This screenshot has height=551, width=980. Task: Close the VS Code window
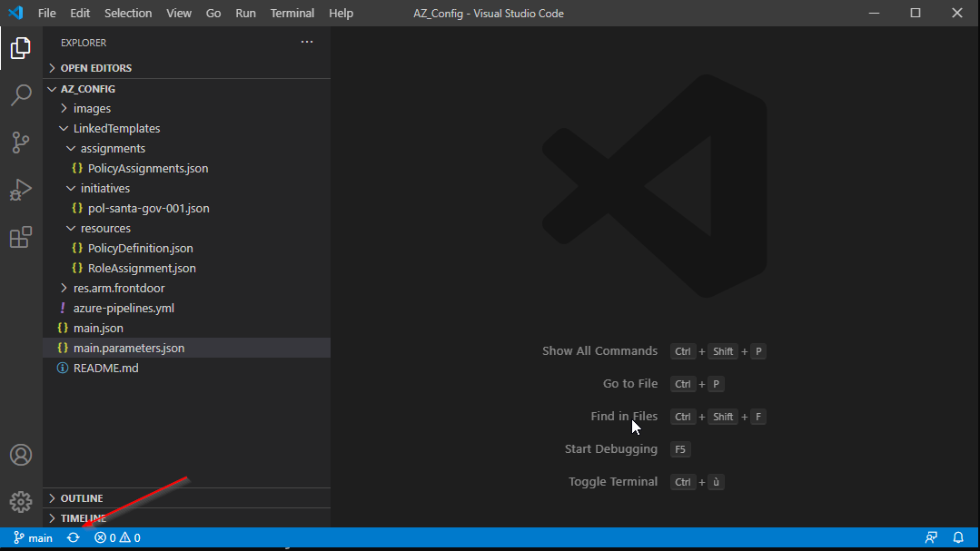pyautogui.click(x=957, y=13)
